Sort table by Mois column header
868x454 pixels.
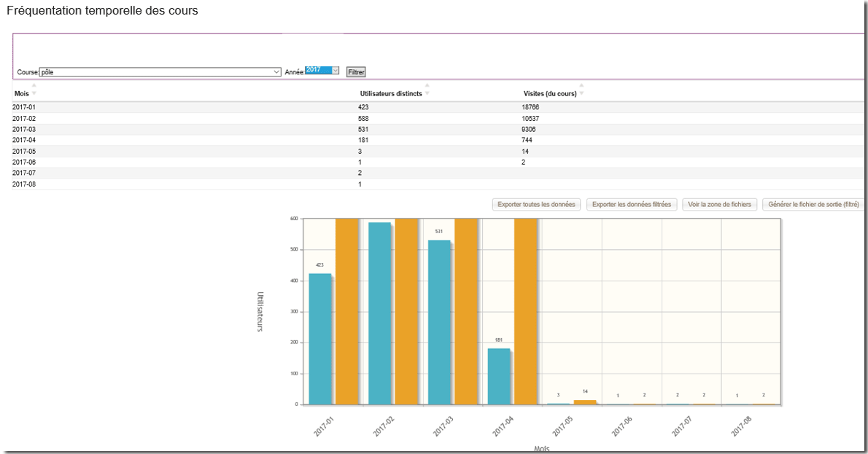(x=21, y=93)
